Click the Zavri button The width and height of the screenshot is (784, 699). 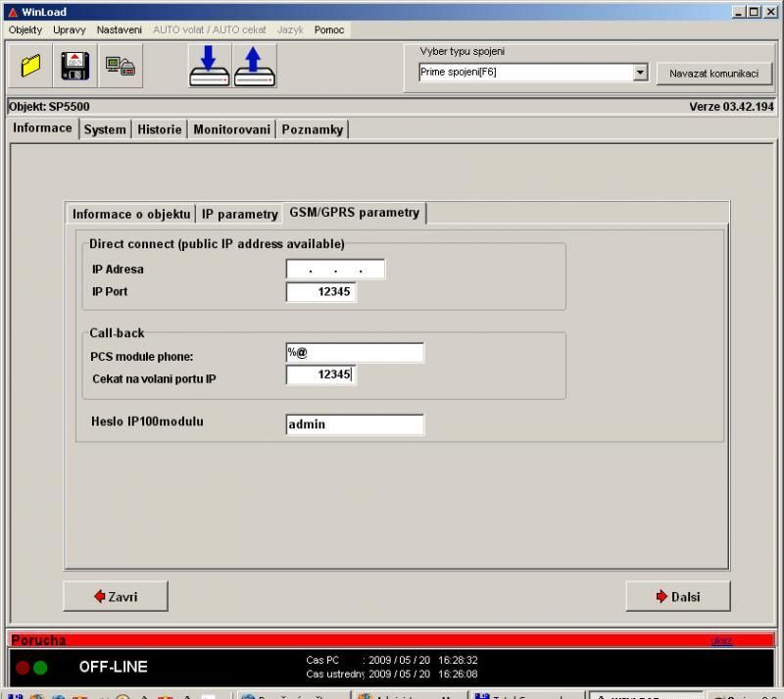click(115, 596)
